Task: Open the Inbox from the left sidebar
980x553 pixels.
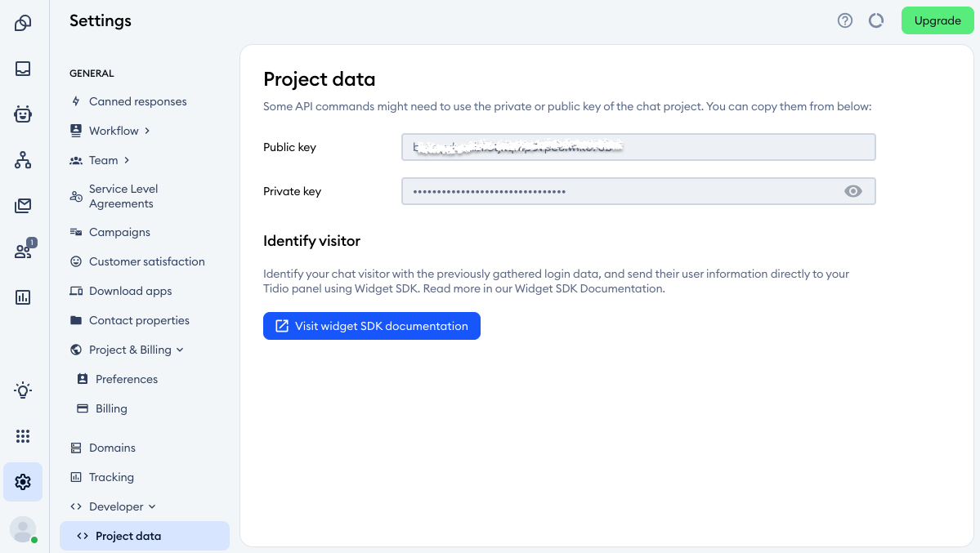Action: 23,69
